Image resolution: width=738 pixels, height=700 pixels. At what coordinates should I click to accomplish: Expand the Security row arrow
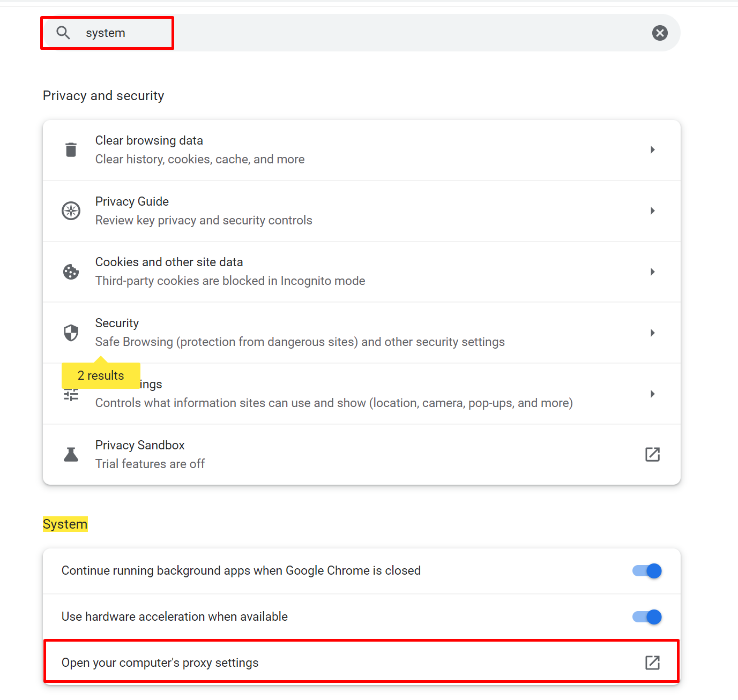pyautogui.click(x=652, y=333)
